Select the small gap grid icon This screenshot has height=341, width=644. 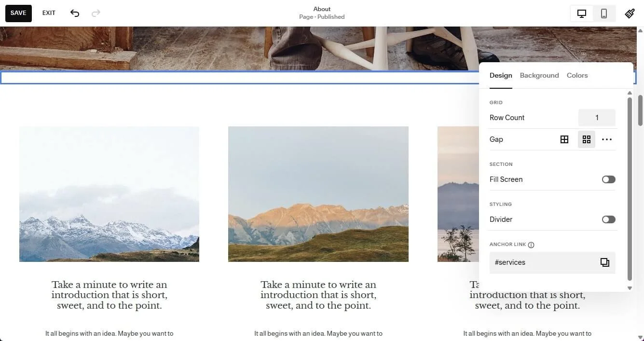[564, 139]
